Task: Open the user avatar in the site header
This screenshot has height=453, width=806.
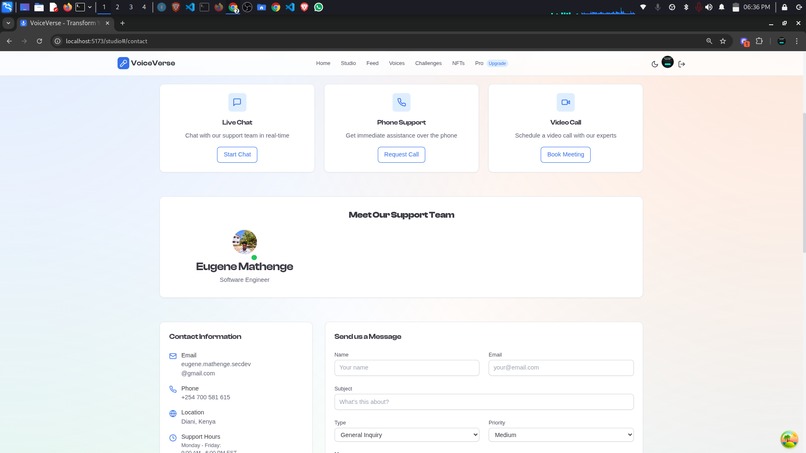Action: click(667, 62)
